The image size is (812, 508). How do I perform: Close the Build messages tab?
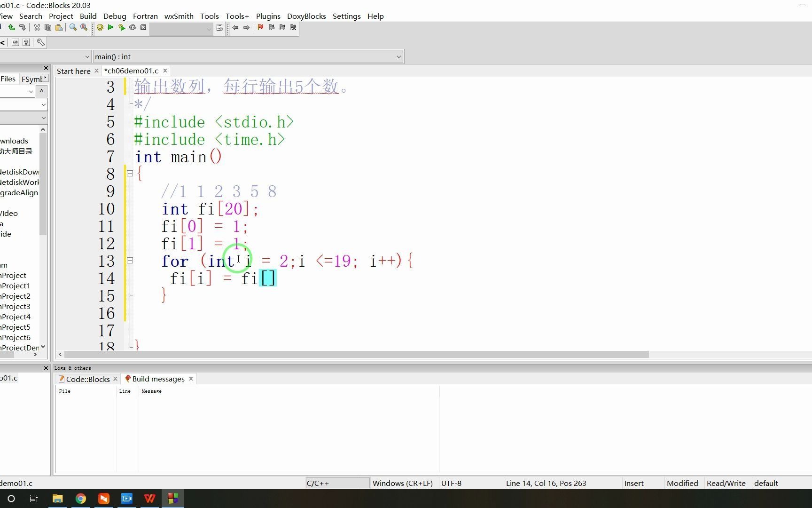tap(191, 379)
